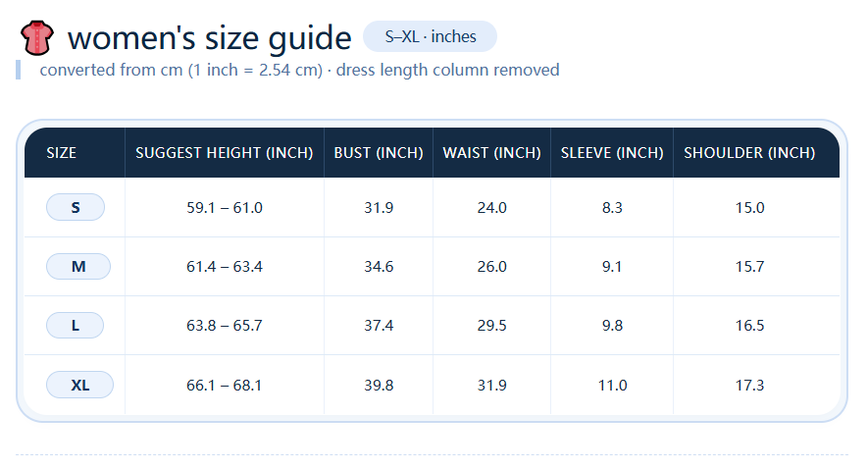Click the 59.1 – 61.0 height cell
Image resolution: width=868 pixels, height=469 pixels.
[225, 208]
